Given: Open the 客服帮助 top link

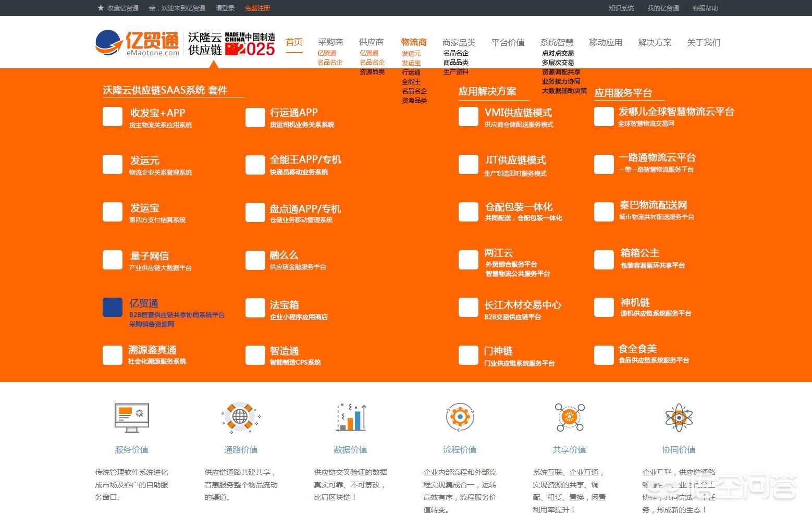Looking at the screenshot, I should click(x=705, y=8).
